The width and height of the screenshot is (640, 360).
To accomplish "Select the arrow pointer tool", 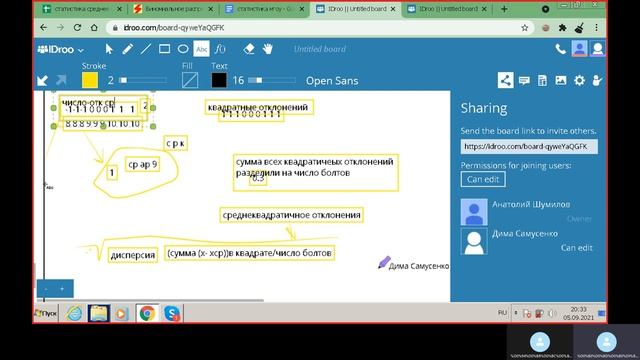I will point(109,49).
